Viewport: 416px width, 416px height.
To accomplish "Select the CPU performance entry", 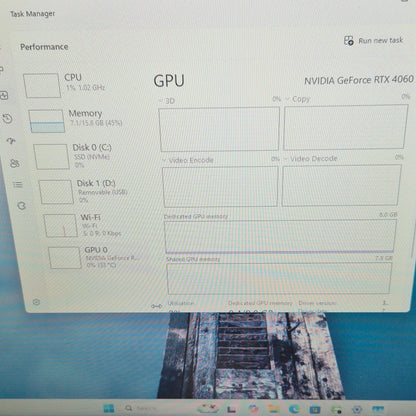I will pyautogui.click(x=83, y=85).
